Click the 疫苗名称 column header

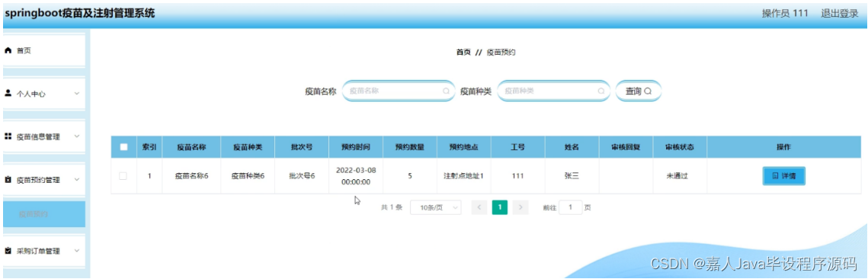tap(191, 147)
